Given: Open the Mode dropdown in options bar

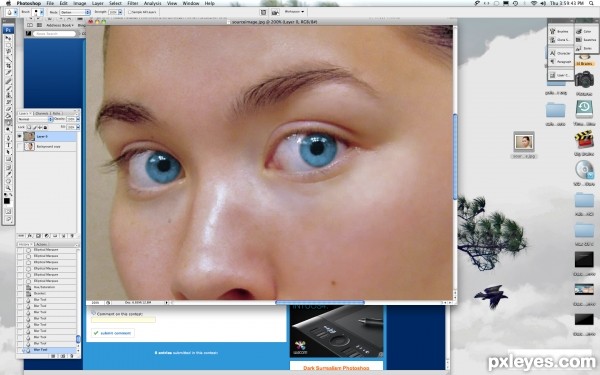Looking at the screenshot, I should pos(75,12).
